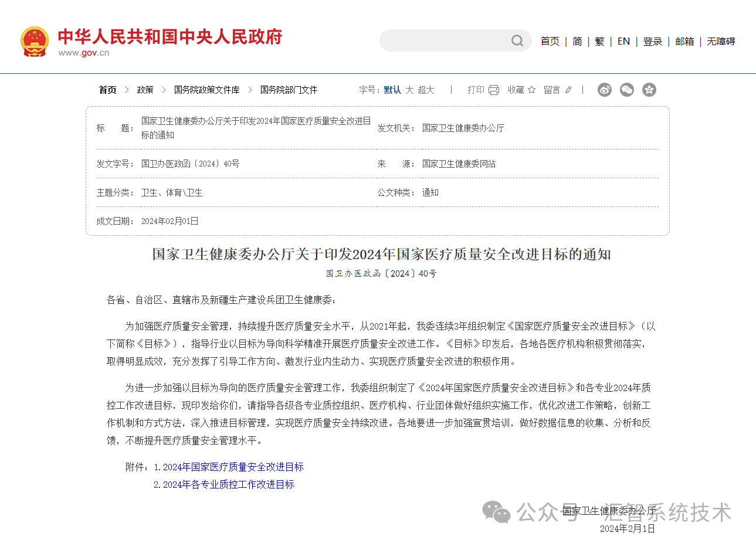Viewport: 756px width, 543px height.
Task: Share via the WeChat icon
Action: pyautogui.click(x=627, y=90)
